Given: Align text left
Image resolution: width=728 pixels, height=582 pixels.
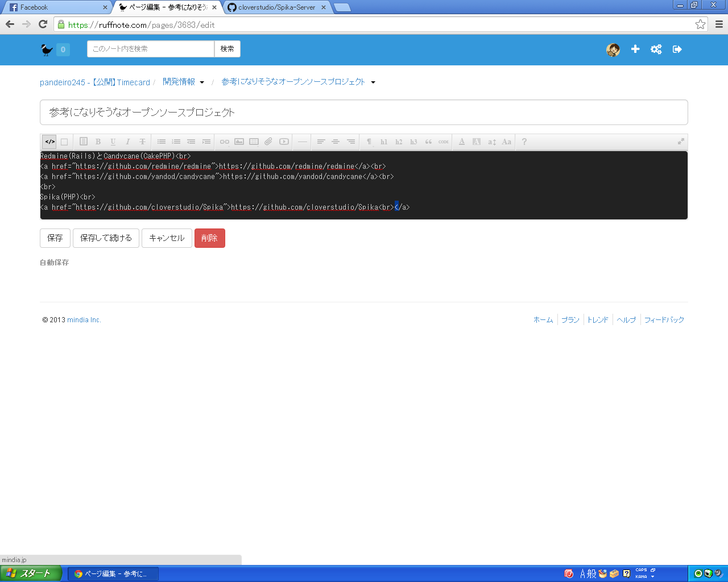Looking at the screenshot, I should [x=321, y=142].
